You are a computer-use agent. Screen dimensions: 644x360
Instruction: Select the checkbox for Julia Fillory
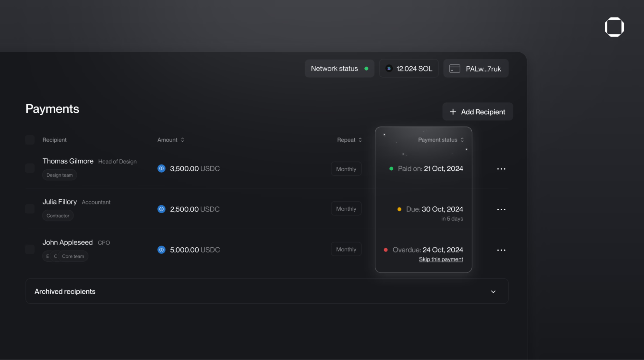(30, 209)
